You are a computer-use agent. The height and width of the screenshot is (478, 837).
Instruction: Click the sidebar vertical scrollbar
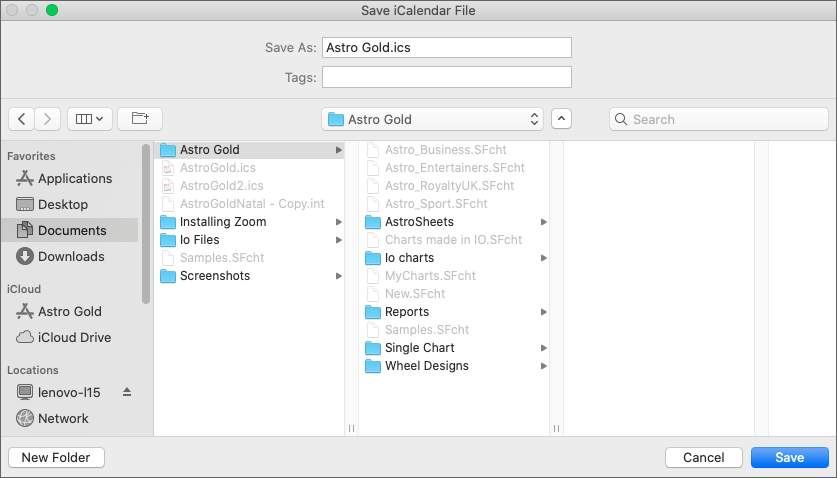pos(146,224)
